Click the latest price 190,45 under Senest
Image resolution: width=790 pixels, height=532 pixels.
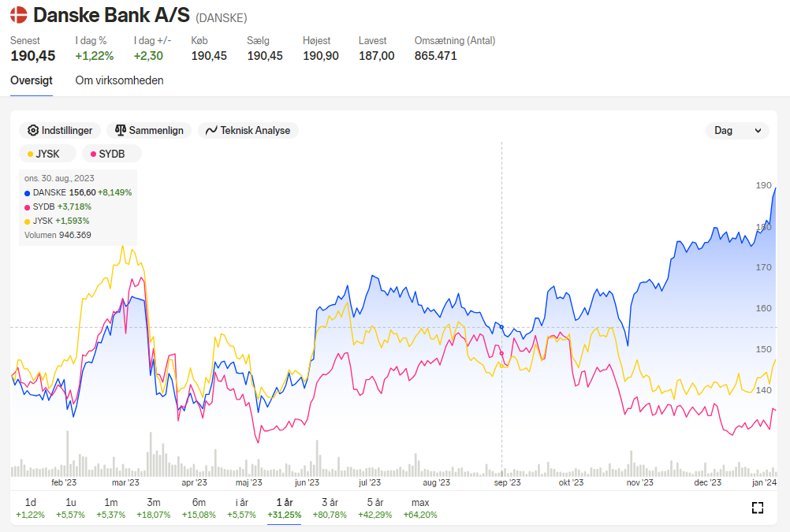pos(33,56)
